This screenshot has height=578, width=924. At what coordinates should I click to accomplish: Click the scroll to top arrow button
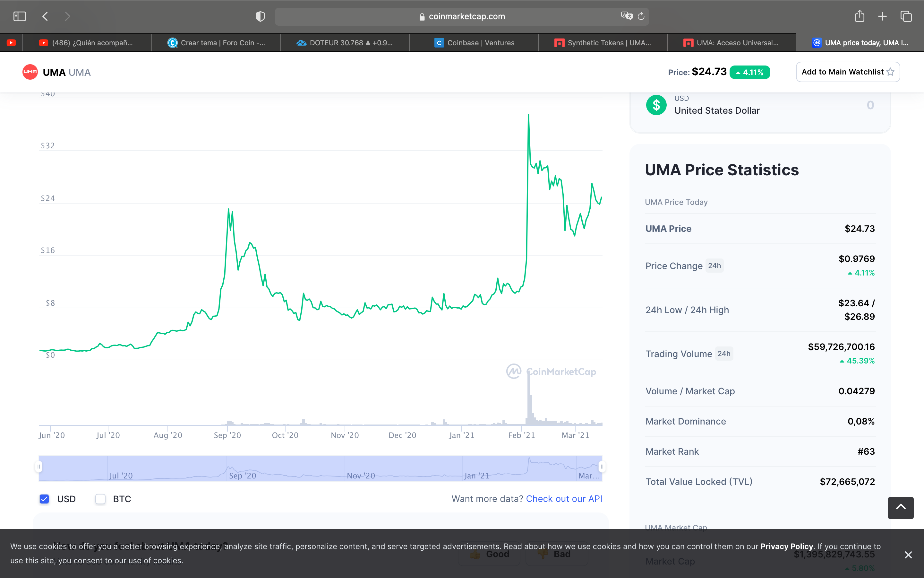(x=901, y=508)
